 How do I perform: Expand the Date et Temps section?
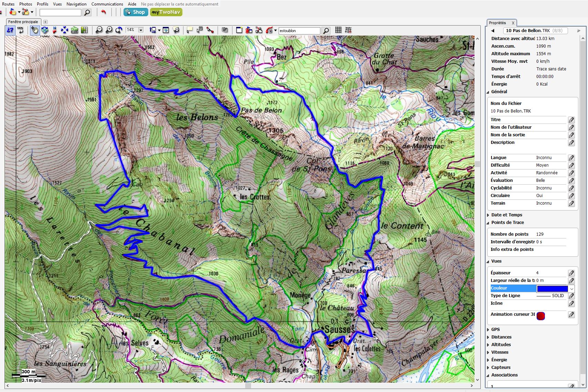507,215
